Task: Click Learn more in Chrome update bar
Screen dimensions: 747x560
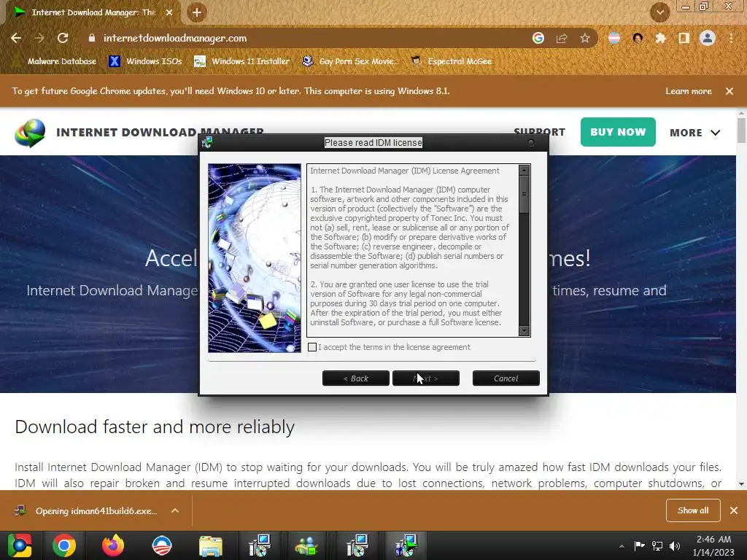Action: pos(689,91)
